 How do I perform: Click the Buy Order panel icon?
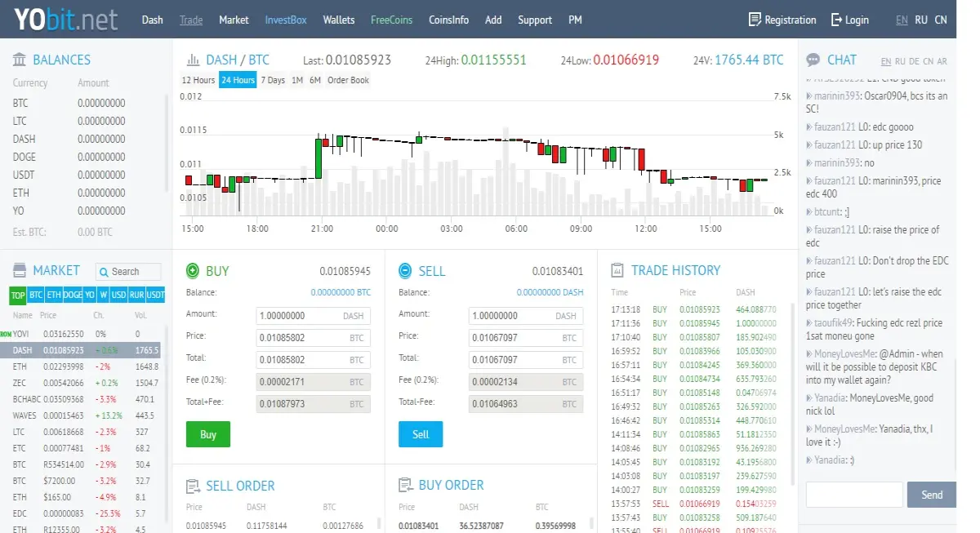point(406,485)
